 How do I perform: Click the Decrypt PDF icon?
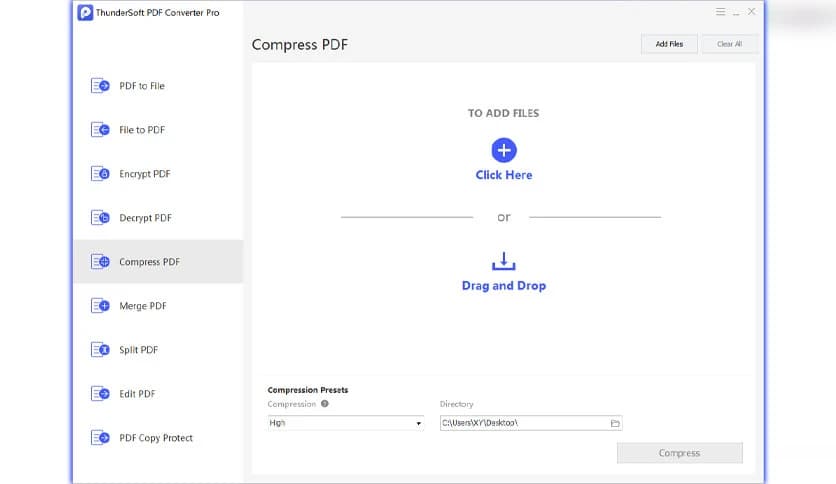pos(100,217)
